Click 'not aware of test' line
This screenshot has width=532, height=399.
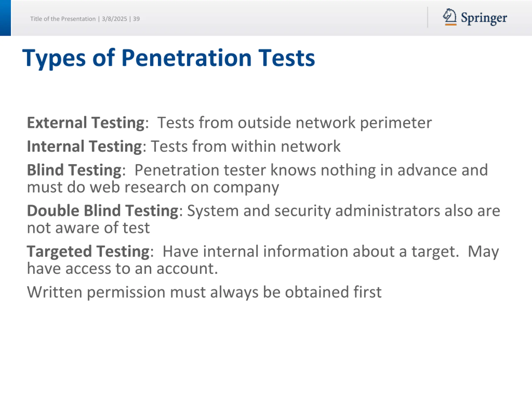[x=89, y=228]
